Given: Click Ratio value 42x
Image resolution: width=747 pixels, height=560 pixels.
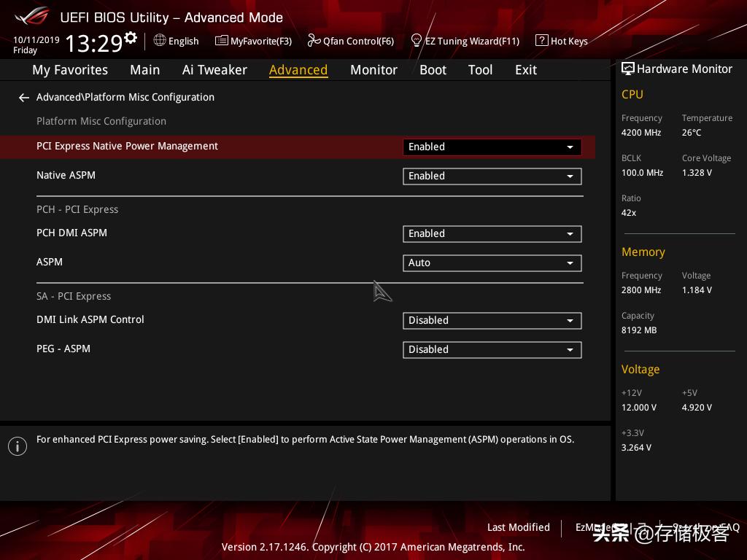Looking at the screenshot, I should [628, 213].
